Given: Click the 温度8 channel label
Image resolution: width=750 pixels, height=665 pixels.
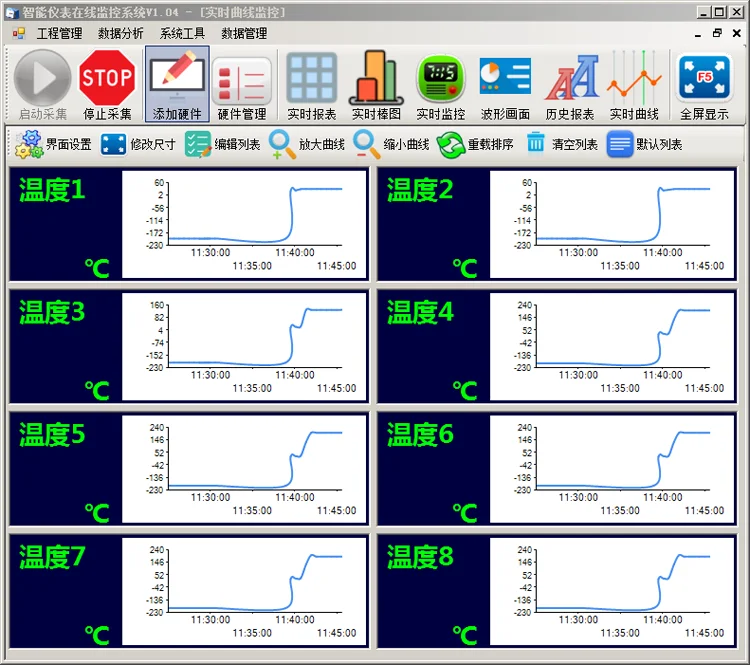Looking at the screenshot, I should (x=420, y=557).
